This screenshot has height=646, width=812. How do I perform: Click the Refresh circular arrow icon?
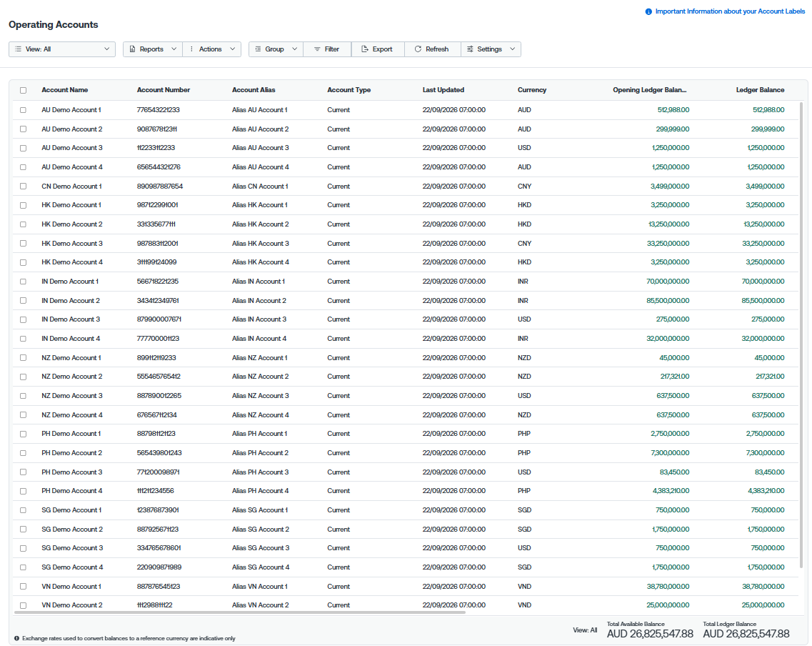[418, 49]
